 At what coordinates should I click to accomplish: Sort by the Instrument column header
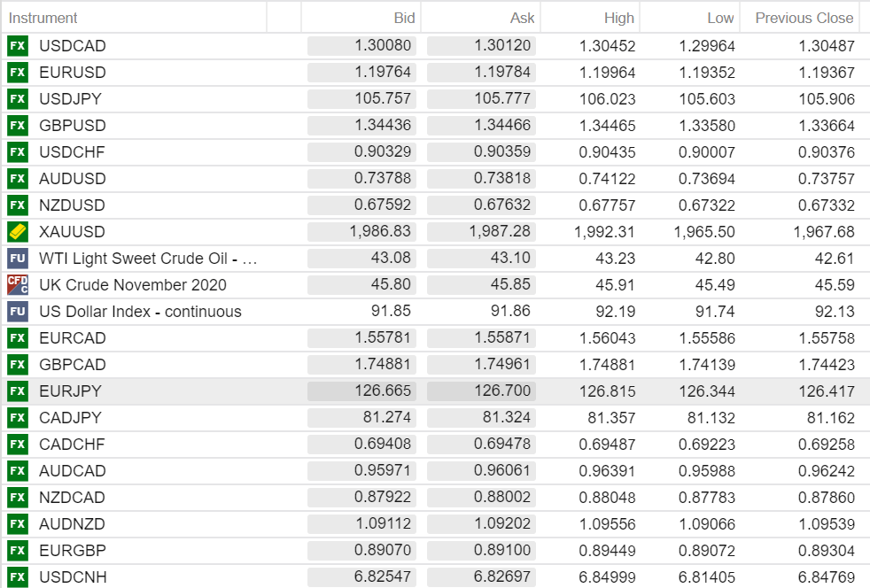[43, 18]
